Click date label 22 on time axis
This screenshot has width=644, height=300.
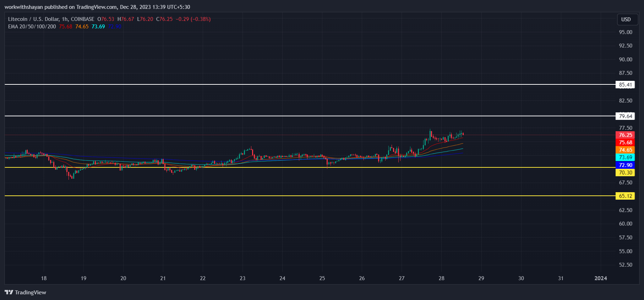tap(203, 278)
